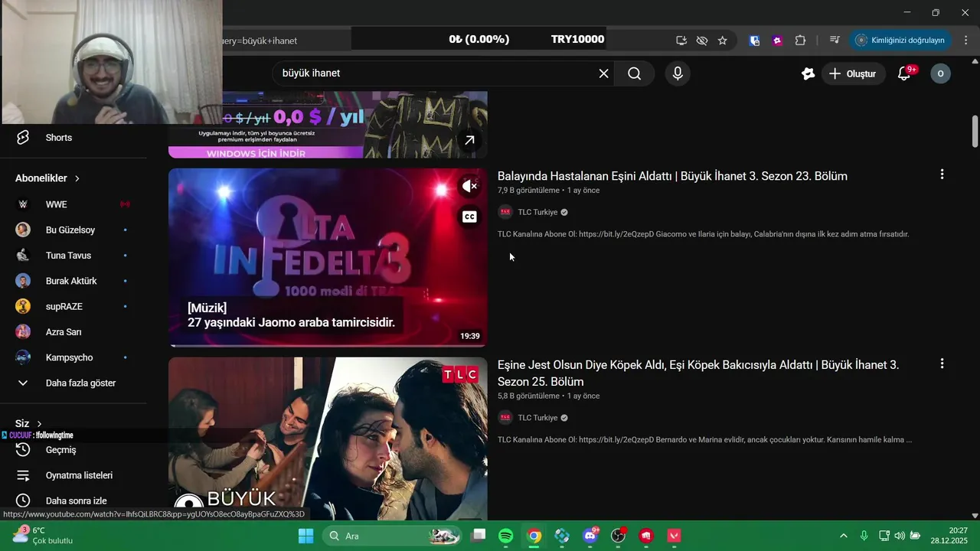Expand the Abonelikler section

coord(47,178)
